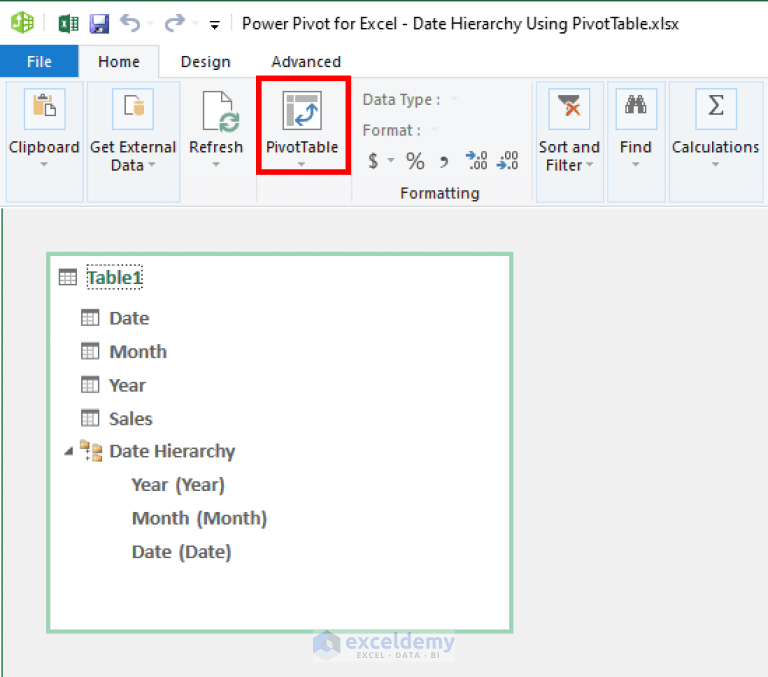
Task: Select Year (Year) hierarchy level
Action: 178,485
